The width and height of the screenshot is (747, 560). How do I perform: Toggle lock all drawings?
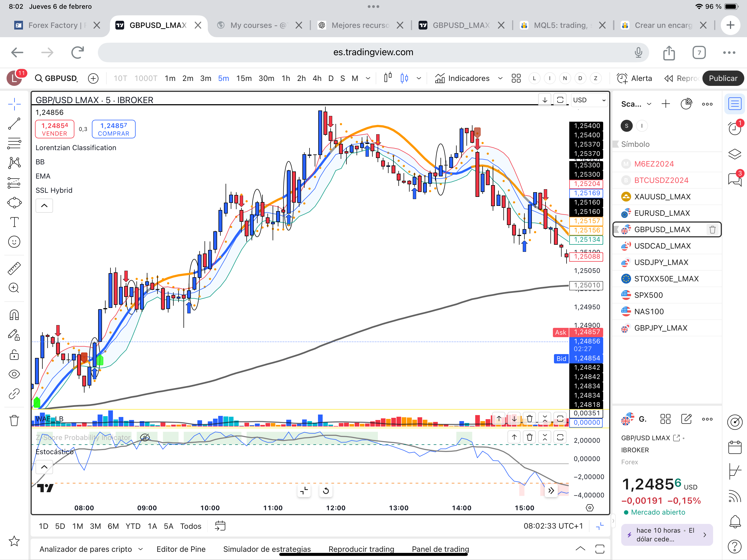click(x=14, y=355)
